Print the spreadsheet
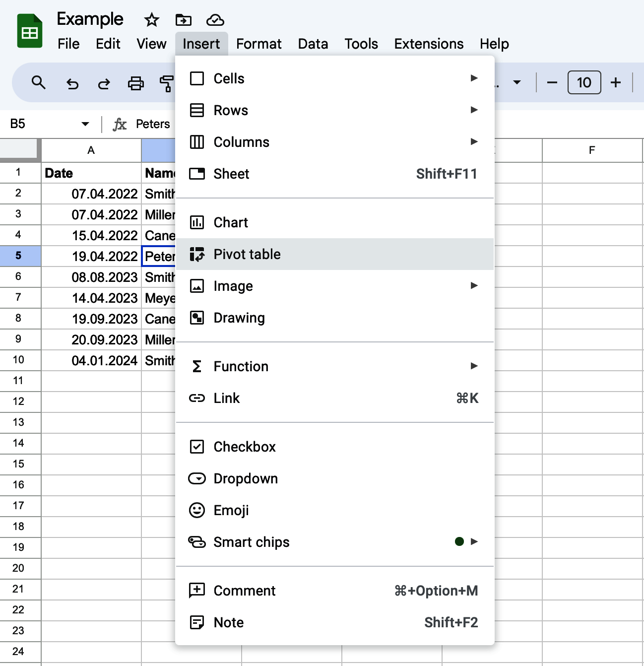 click(135, 83)
